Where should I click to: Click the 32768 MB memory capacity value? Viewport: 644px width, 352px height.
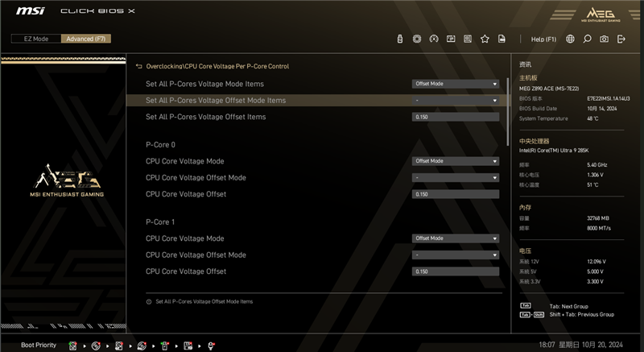point(598,218)
